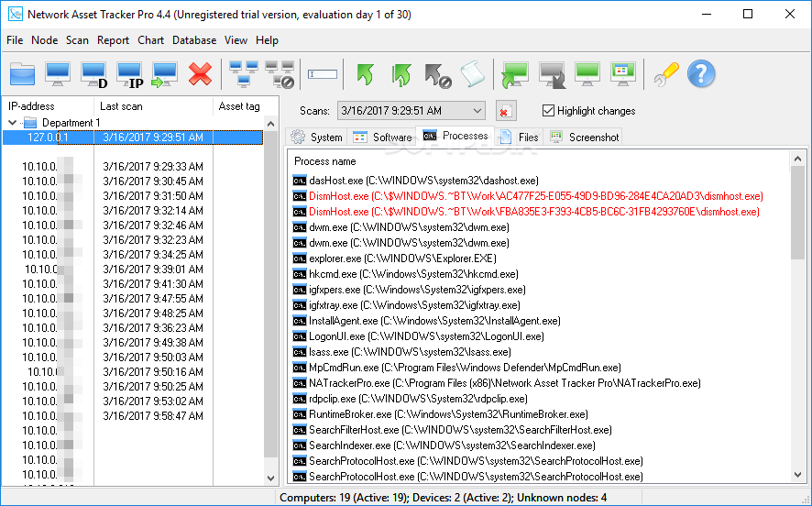
Task: Select the SearchIndexer.exe process entry
Action: (x=444, y=445)
